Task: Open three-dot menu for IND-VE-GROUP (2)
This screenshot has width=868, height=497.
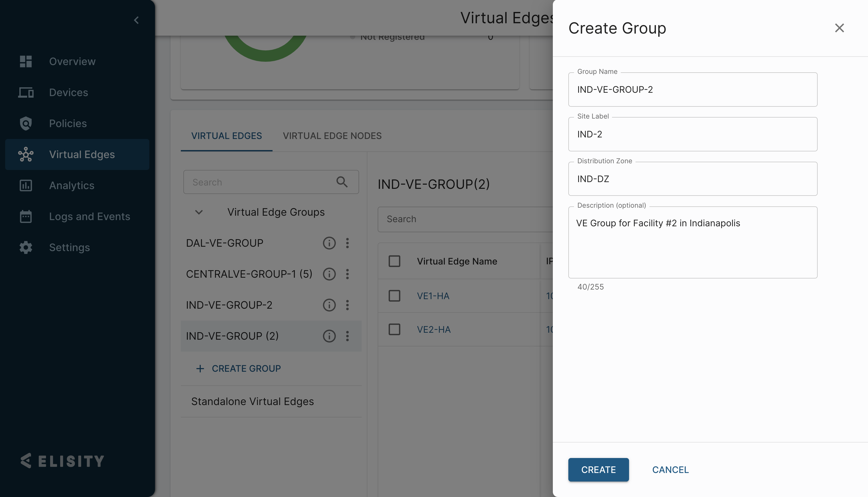Action: click(x=347, y=336)
